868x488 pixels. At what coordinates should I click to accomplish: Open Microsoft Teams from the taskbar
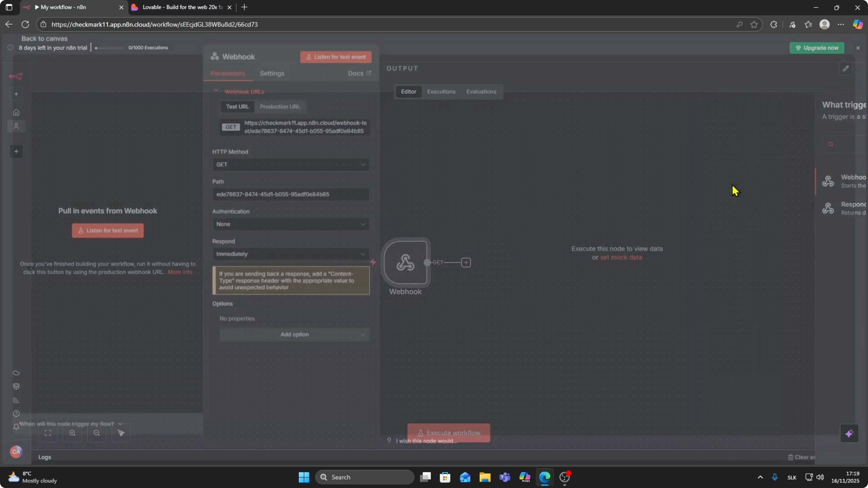click(505, 477)
